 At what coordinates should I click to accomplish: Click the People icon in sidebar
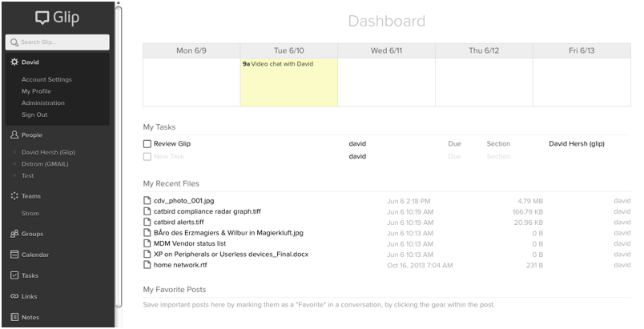point(14,135)
